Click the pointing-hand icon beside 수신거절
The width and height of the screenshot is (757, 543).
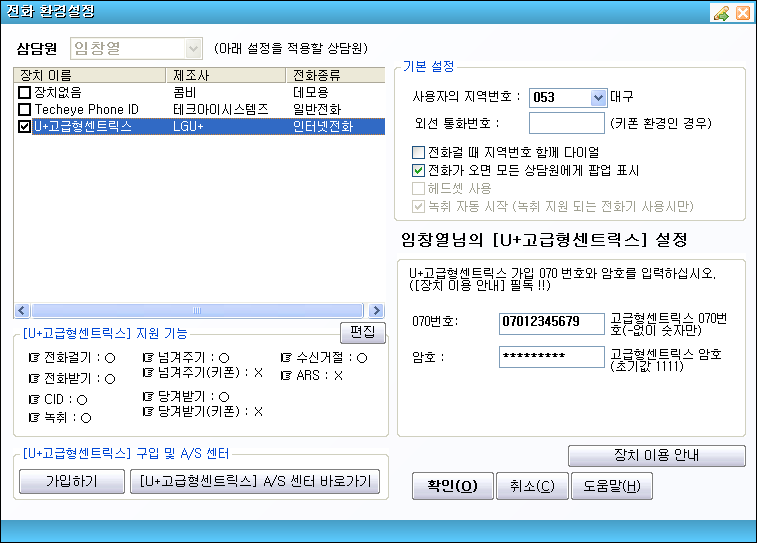pyautogui.click(x=286, y=358)
